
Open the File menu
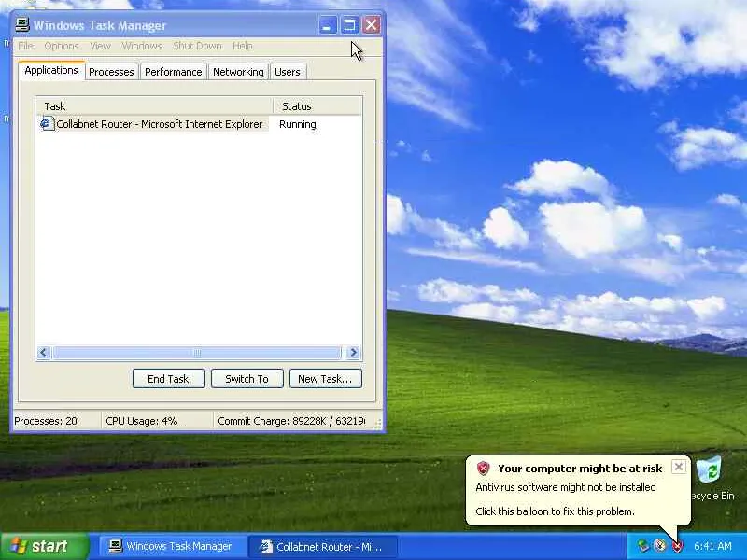(x=26, y=46)
